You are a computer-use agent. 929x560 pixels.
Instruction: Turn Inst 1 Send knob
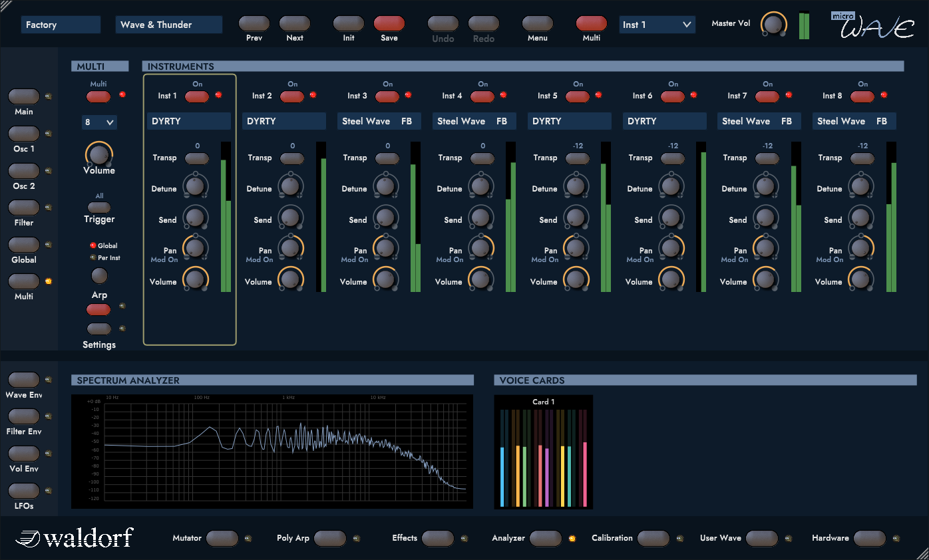195,217
